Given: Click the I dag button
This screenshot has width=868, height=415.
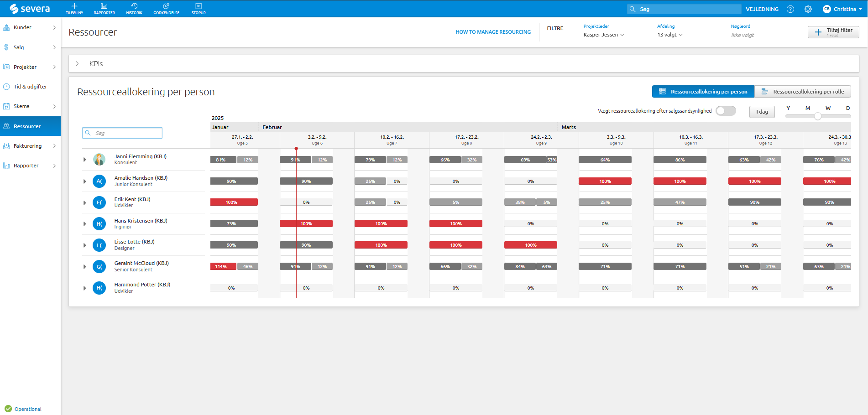Looking at the screenshot, I should pyautogui.click(x=762, y=112).
